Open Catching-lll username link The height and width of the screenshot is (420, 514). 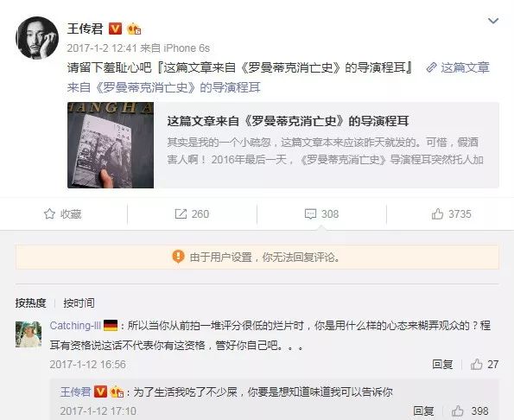point(75,326)
